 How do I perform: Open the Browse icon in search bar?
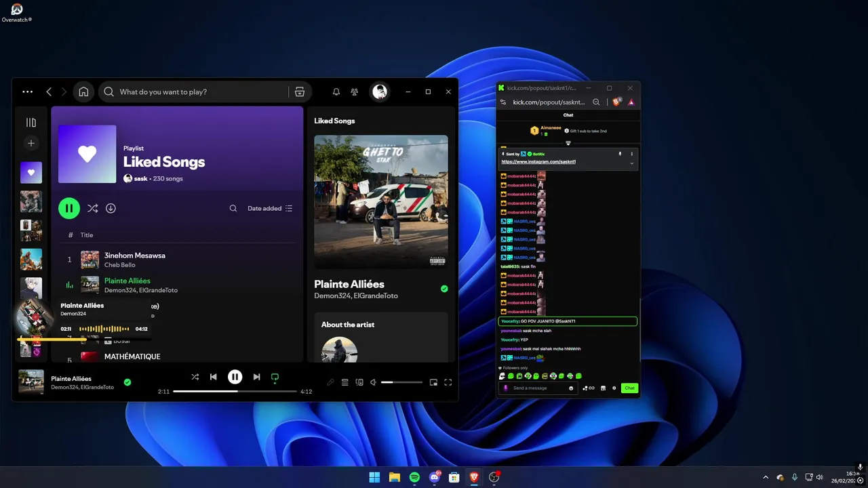tap(300, 91)
